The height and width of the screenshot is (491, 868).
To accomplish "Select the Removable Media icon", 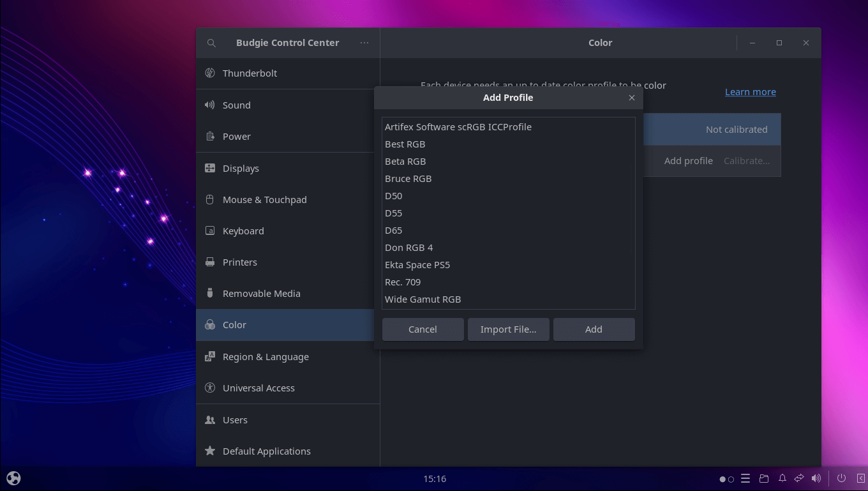I will tap(210, 293).
